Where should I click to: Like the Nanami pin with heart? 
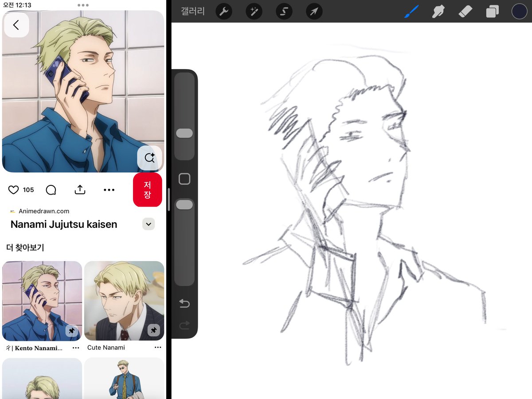pyautogui.click(x=14, y=190)
